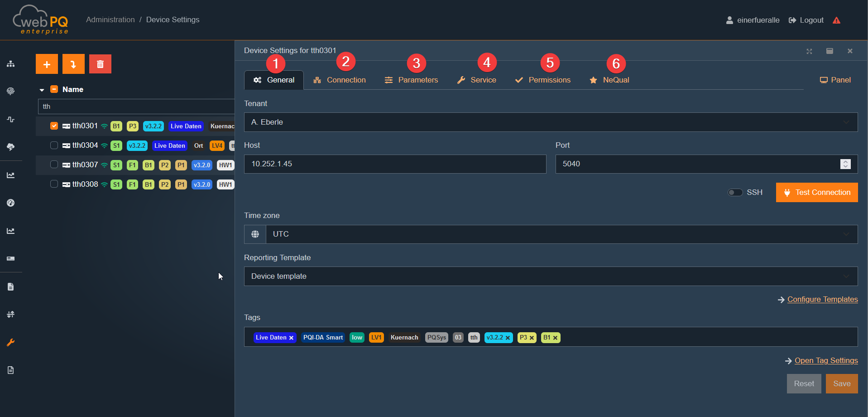Click the orange import arrow button
Image resolution: width=868 pixels, height=417 pixels.
click(73, 64)
